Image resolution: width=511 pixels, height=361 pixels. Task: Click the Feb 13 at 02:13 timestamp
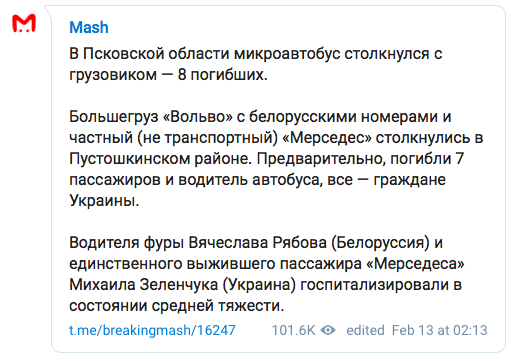[439, 330]
